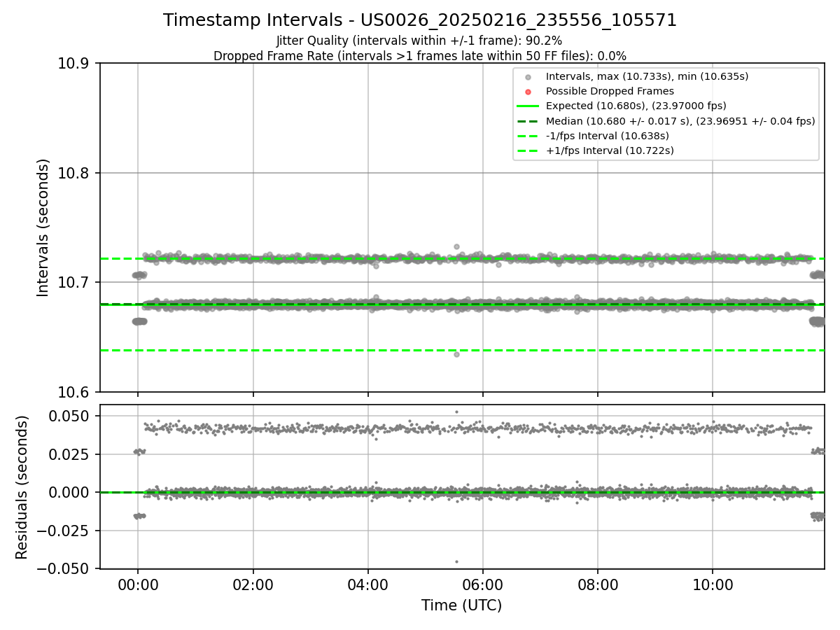The height and width of the screenshot is (630, 840).
Task: Click the red dot marker for Possible Dropped Frames in the legend
Action: tap(528, 92)
